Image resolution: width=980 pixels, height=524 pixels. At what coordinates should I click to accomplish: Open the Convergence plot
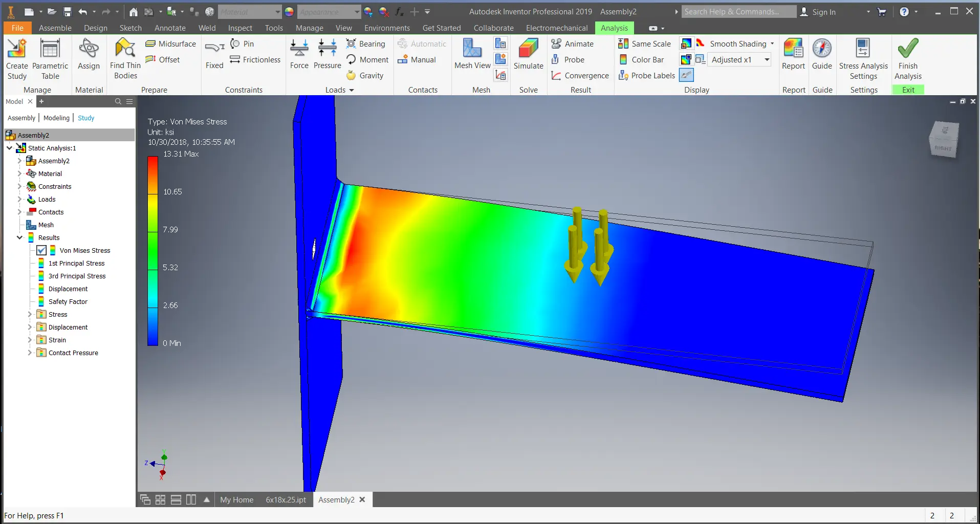pos(580,76)
